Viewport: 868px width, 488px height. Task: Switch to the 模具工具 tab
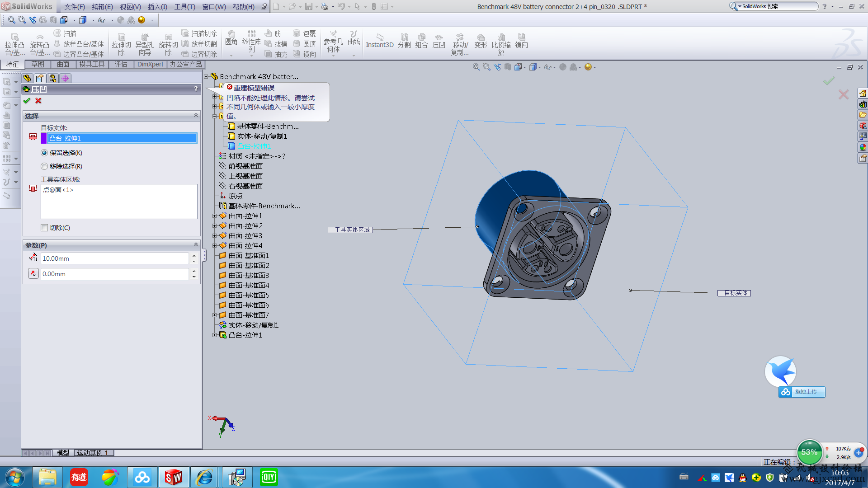click(x=92, y=64)
